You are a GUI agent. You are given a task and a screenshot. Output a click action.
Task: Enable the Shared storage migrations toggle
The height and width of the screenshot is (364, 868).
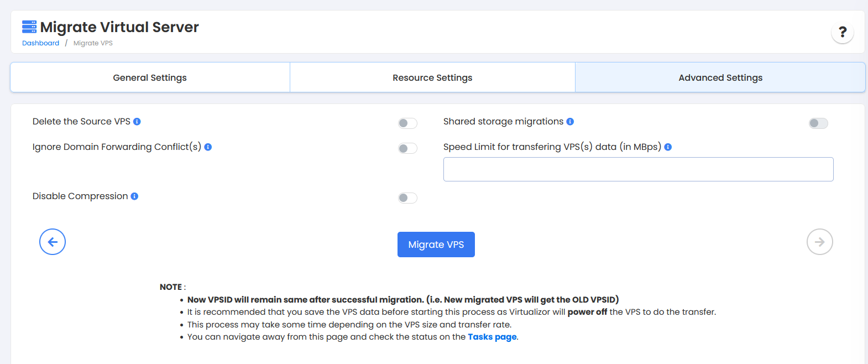818,123
